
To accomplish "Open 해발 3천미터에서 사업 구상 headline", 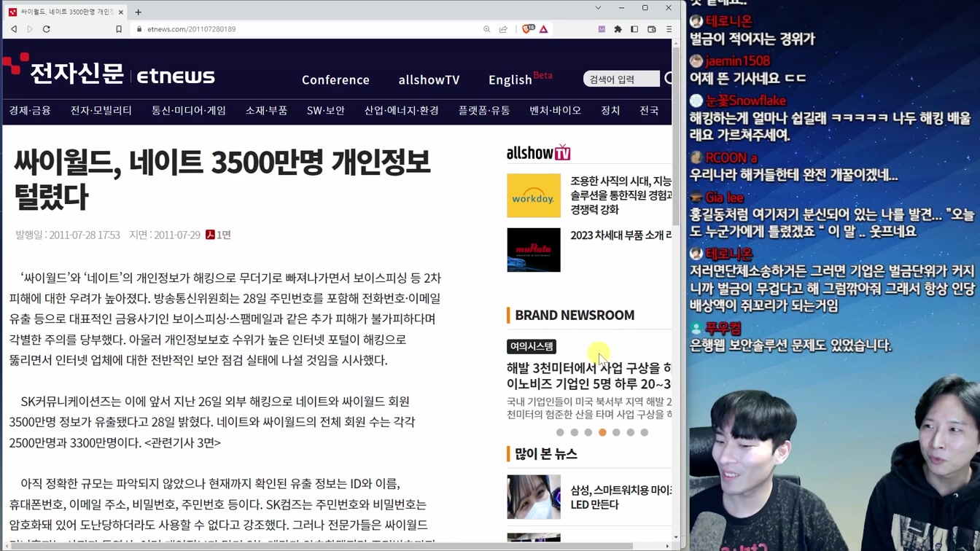I will (589, 375).
